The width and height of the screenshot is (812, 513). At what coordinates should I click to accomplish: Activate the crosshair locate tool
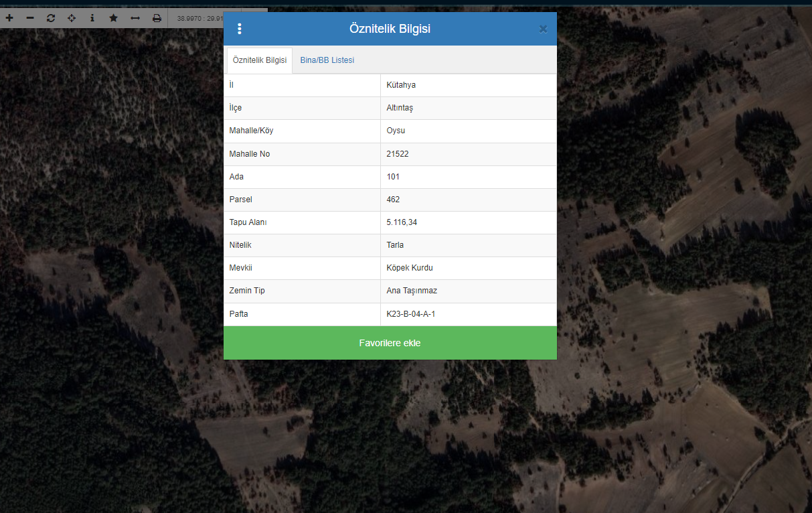(x=72, y=18)
